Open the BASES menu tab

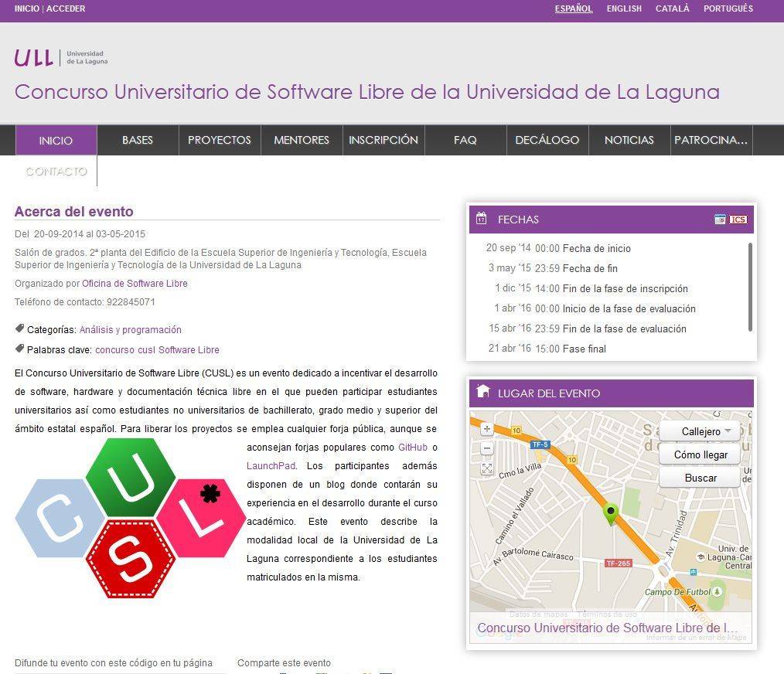138,140
